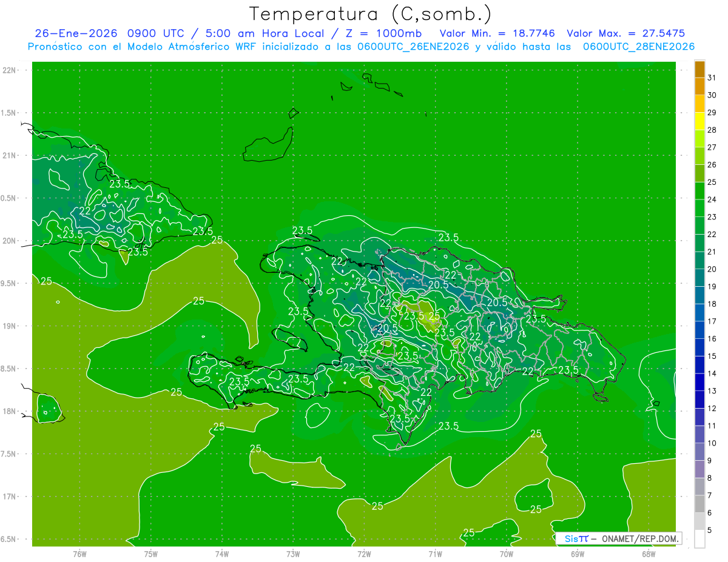Viewport: 728px width, 562px height.
Task: Click the teal swatch between 19 and 20
Action: tap(699, 278)
